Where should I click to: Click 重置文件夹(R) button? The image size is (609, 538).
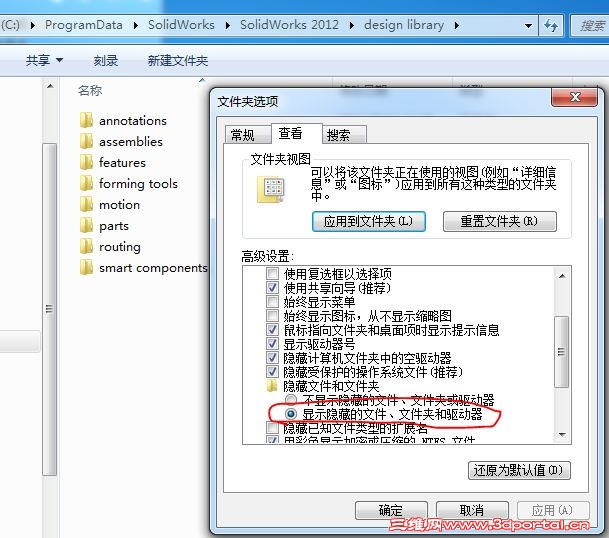(x=499, y=221)
